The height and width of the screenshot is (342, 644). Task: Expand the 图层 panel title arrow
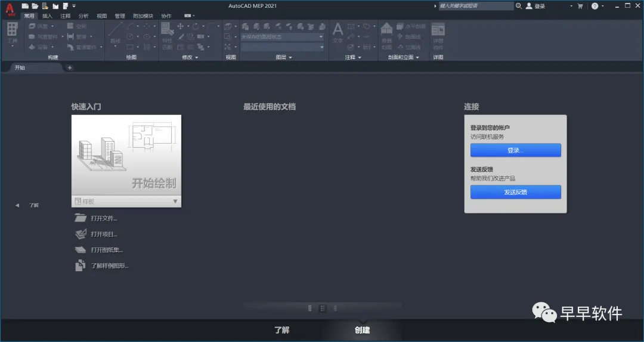pos(290,57)
